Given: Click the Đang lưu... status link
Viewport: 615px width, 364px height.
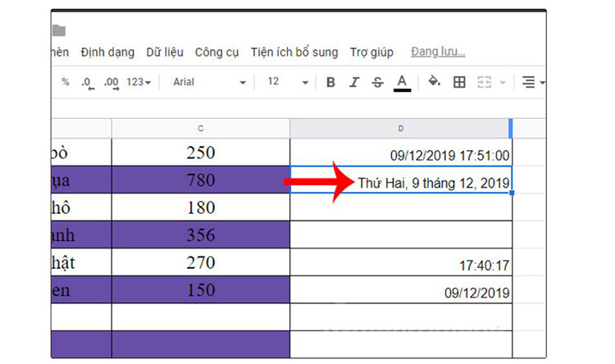Looking at the screenshot, I should click(438, 52).
